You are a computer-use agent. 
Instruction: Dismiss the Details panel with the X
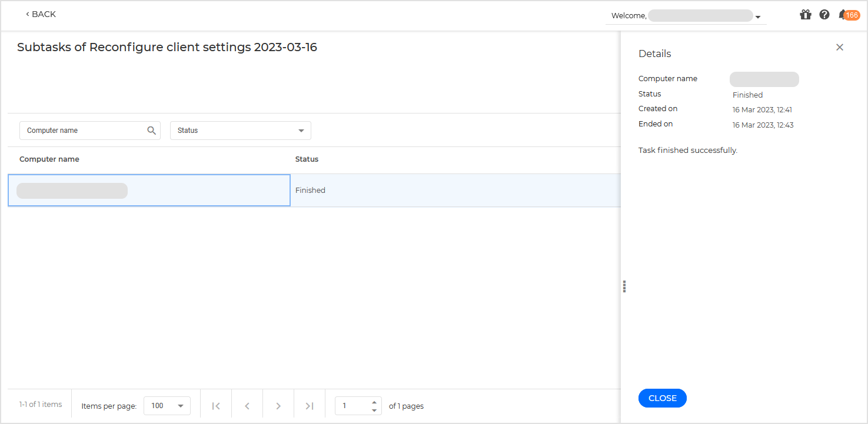pos(840,47)
